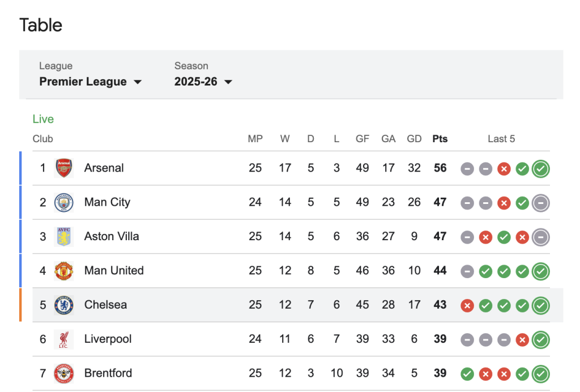Select the Live tab above the table
The width and height of the screenshot is (580, 392).
point(43,119)
